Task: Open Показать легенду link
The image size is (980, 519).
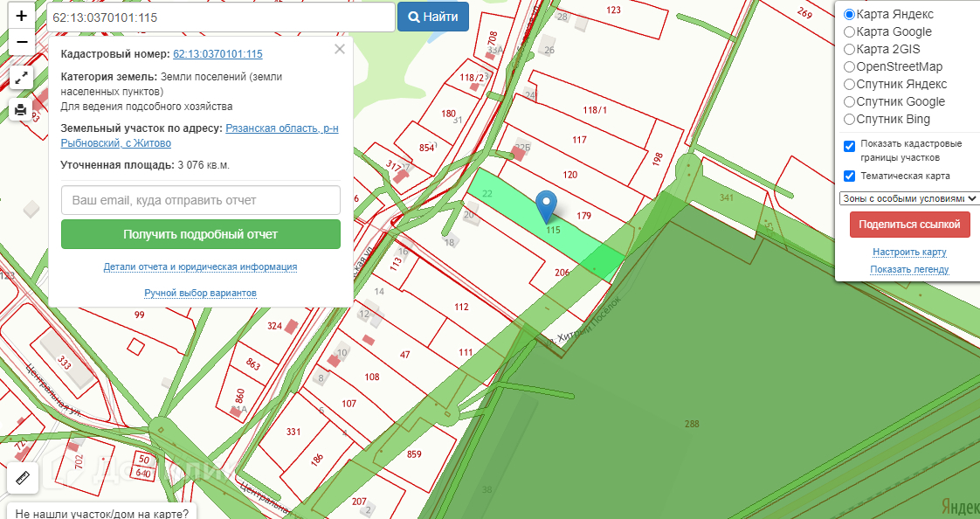Action: (x=909, y=269)
